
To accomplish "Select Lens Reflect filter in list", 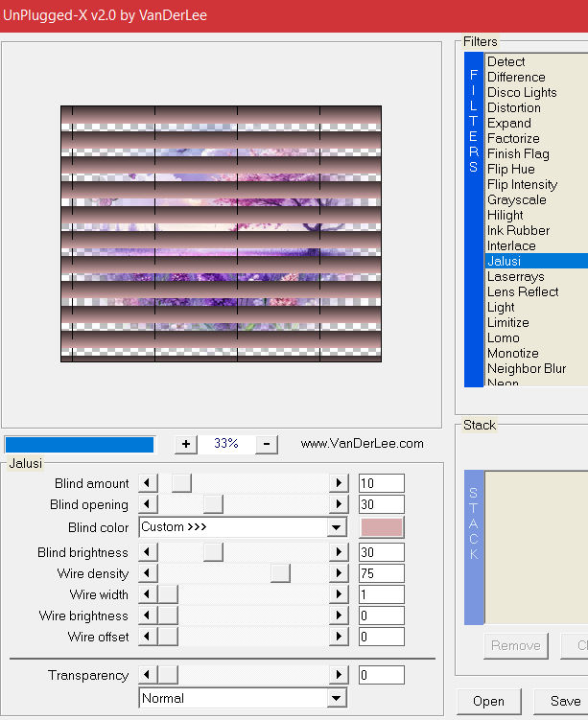I will [x=524, y=291].
